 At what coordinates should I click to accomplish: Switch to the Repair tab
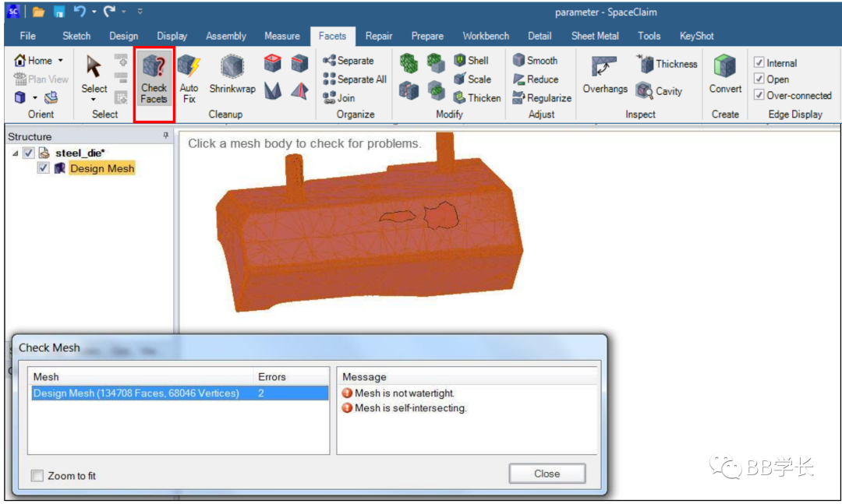point(379,36)
